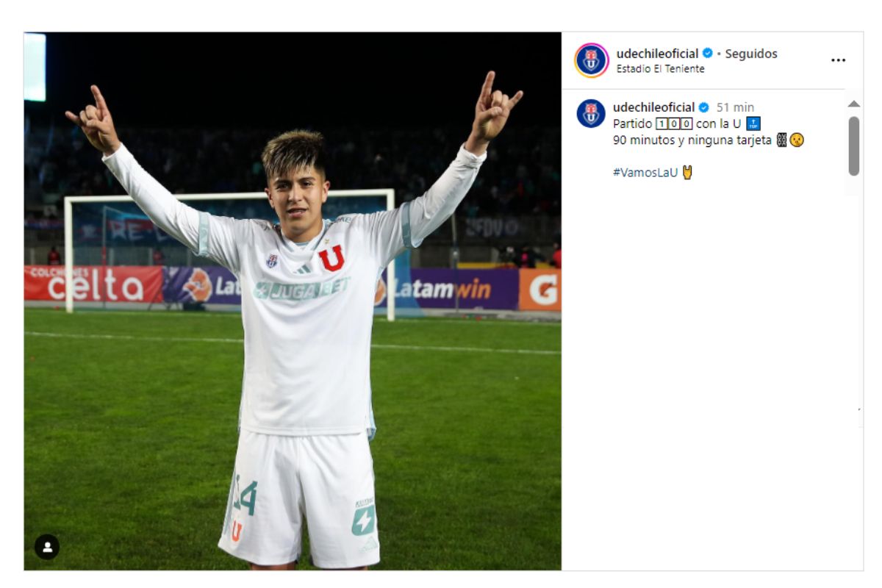
Task: Open the #VamosLaU hashtag
Action: [645, 173]
